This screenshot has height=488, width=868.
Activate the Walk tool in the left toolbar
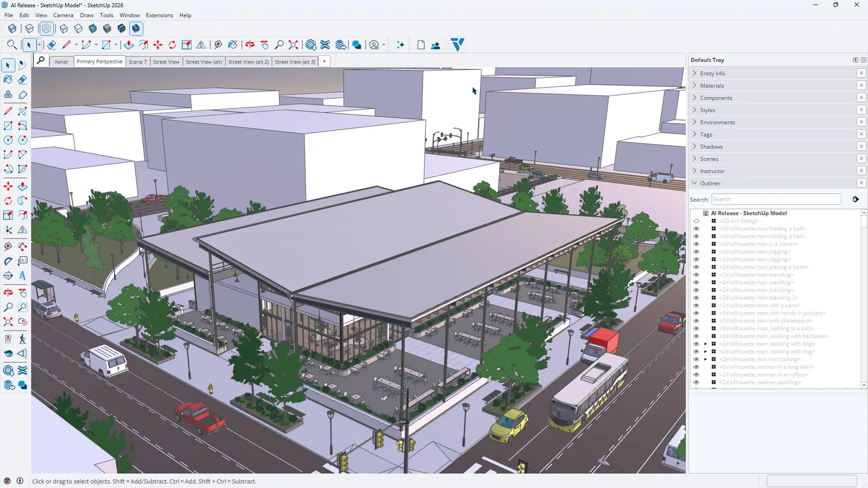[x=22, y=339]
